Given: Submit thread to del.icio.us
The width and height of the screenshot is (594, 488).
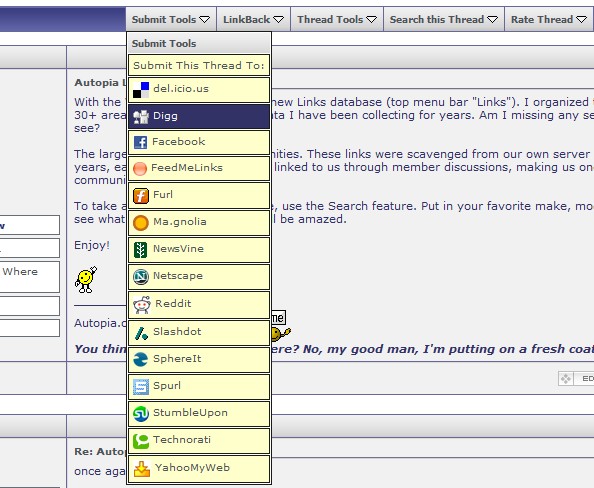Looking at the screenshot, I should [x=199, y=90].
